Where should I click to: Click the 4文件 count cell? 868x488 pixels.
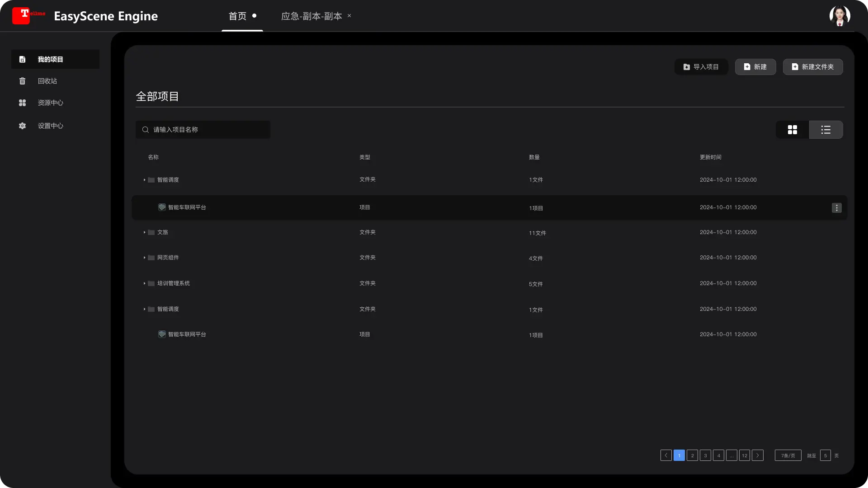click(x=536, y=258)
